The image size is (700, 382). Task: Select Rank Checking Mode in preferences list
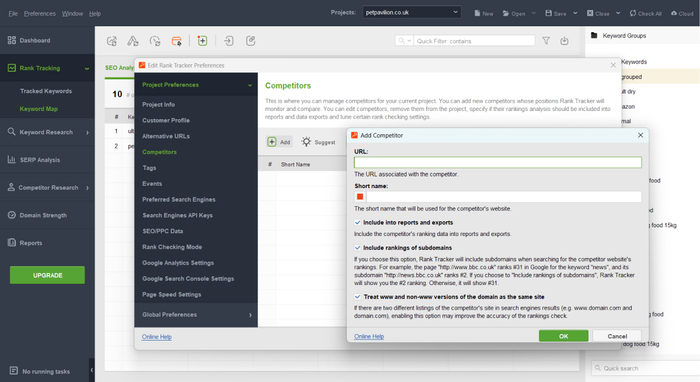click(172, 247)
